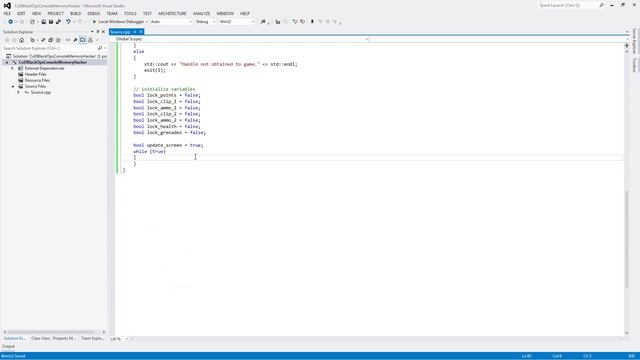640x360 pixels.
Task: Toggle Preview Selected Items in Solution Explorer
Action: tap(83, 40)
